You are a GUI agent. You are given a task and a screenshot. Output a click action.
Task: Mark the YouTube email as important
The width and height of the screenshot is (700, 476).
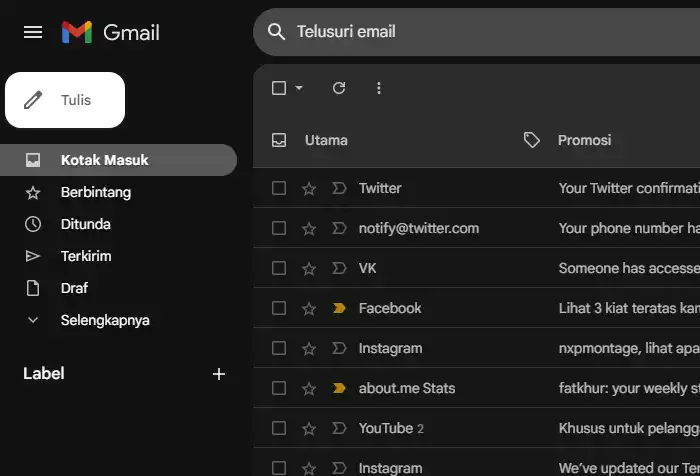pyautogui.click(x=339, y=428)
